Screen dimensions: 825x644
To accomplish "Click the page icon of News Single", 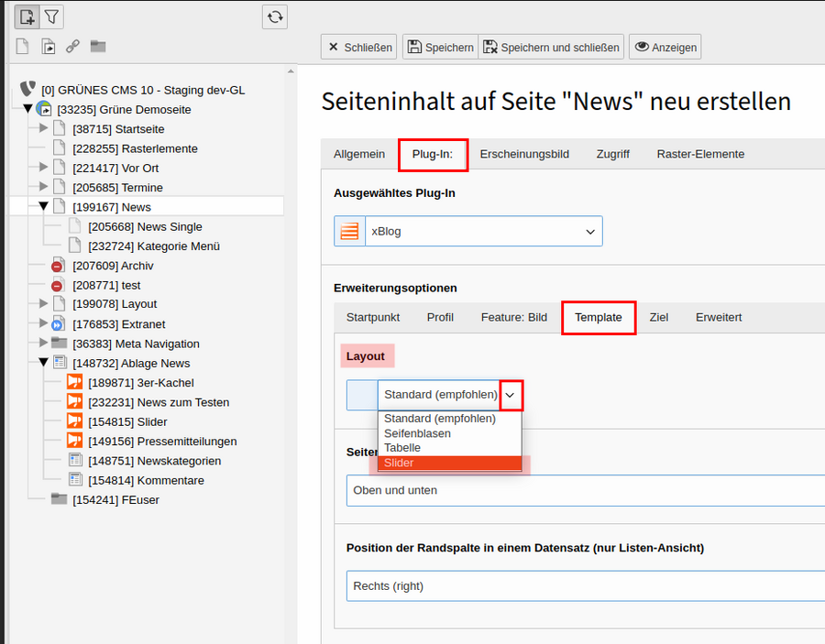I will [75, 226].
